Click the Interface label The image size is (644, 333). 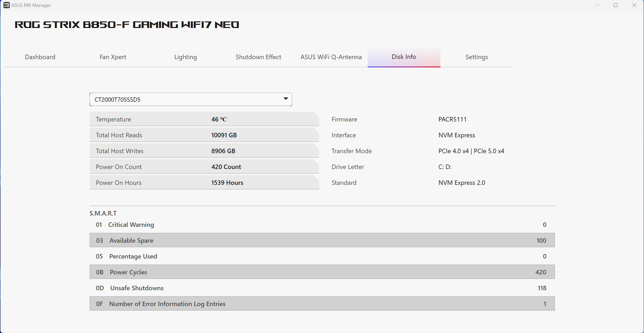[344, 135]
